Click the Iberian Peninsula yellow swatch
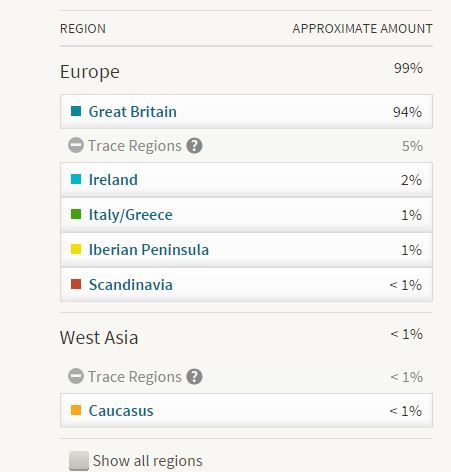 click(76, 249)
